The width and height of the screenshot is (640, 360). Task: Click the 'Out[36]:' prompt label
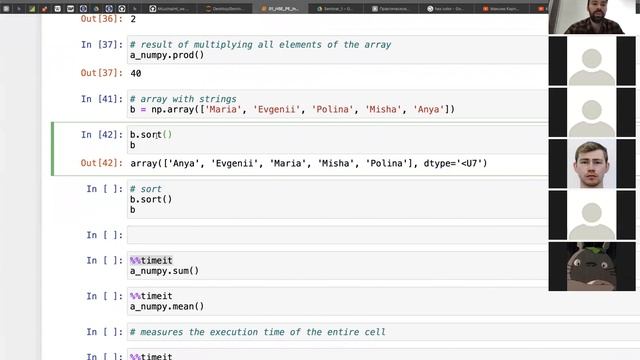click(x=102, y=19)
